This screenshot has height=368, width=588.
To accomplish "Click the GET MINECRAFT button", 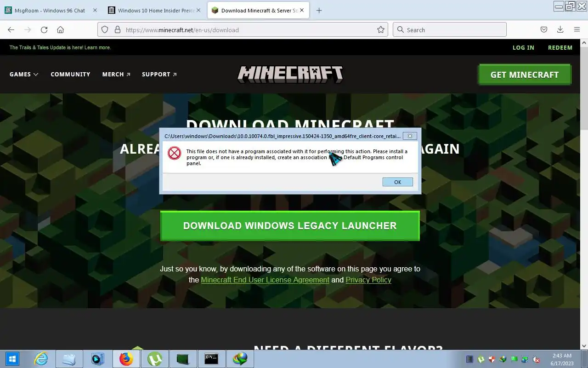I will click(525, 75).
